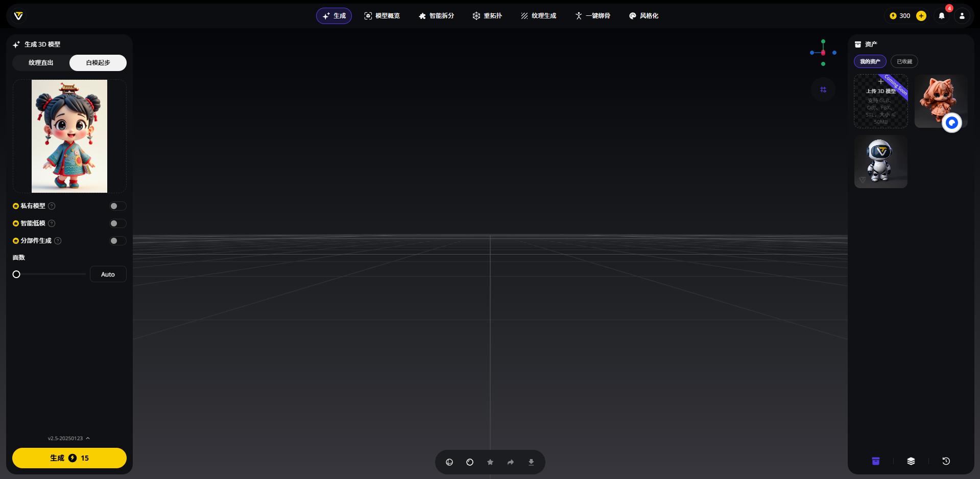Image resolution: width=980 pixels, height=479 pixels.
Task: Open the white robot model thumbnail
Action: [x=881, y=162]
